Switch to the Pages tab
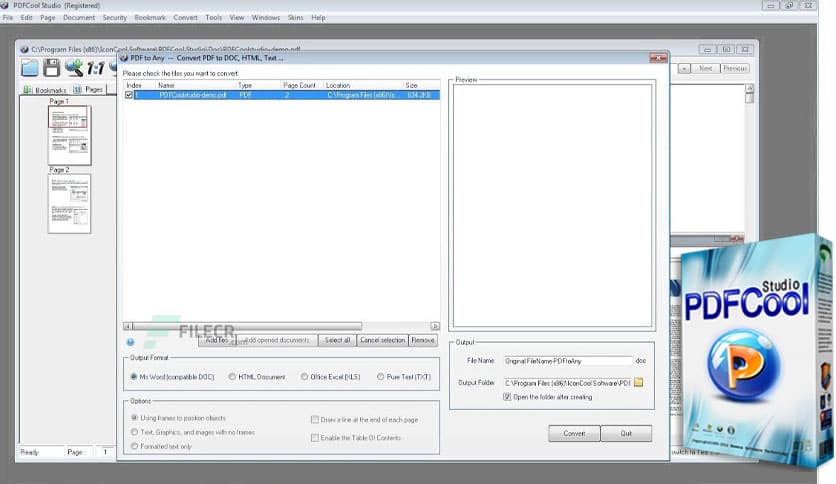Viewport: 836px width, 484px height. [89, 90]
